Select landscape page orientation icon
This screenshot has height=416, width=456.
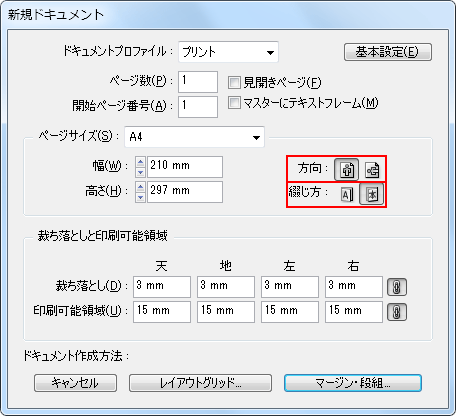point(372,170)
